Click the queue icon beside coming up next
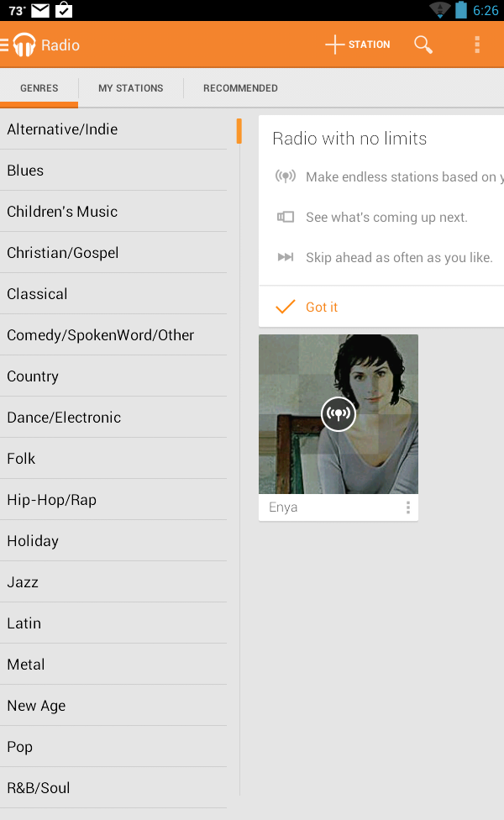The width and height of the screenshot is (504, 820). (286, 217)
